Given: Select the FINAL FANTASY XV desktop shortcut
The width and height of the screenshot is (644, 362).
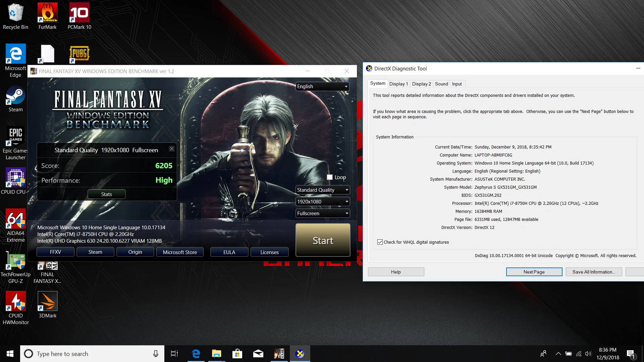Looking at the screenshot, I should [47, 272].
